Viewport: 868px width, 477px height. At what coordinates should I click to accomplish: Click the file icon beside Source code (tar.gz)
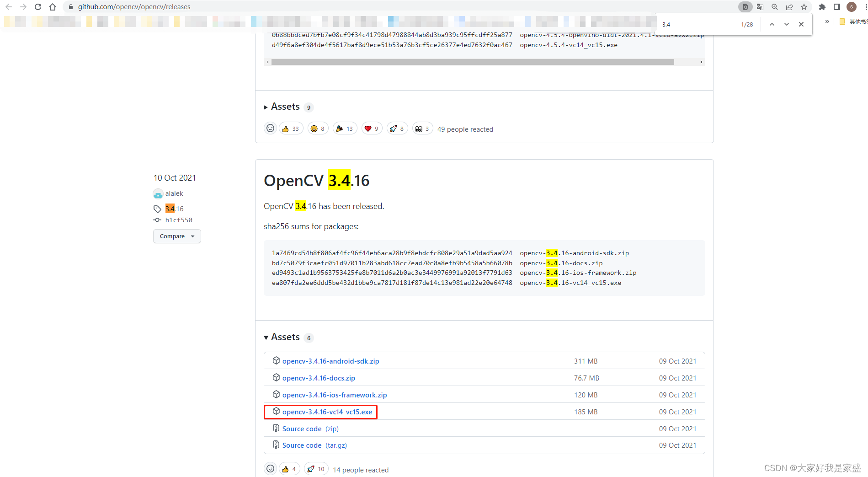276,445
